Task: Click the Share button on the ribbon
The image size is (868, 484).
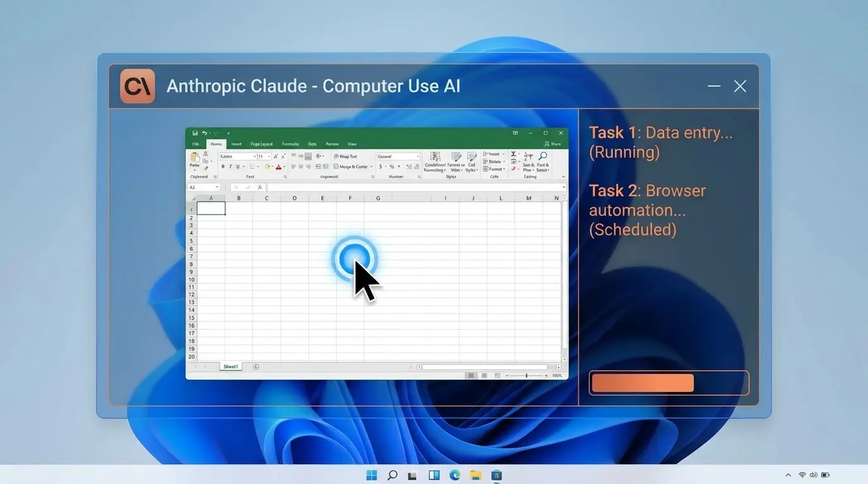Action: point(553,144)
